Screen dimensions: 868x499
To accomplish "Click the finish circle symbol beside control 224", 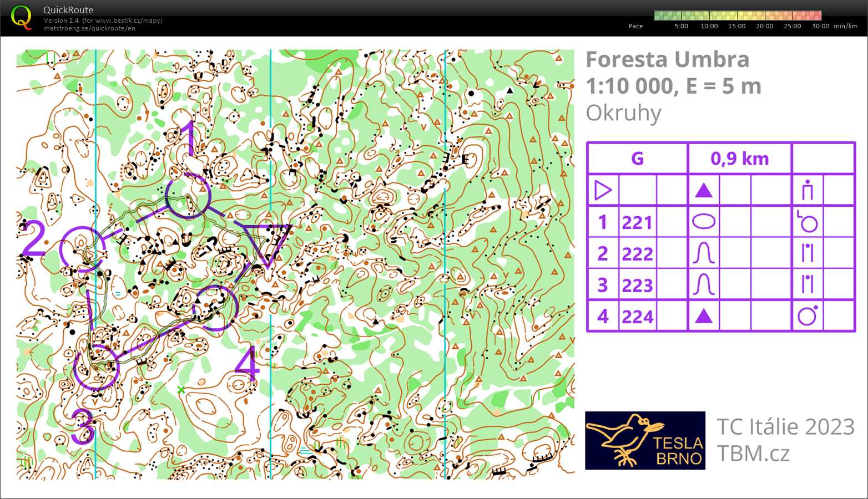I will click(808, 314).
